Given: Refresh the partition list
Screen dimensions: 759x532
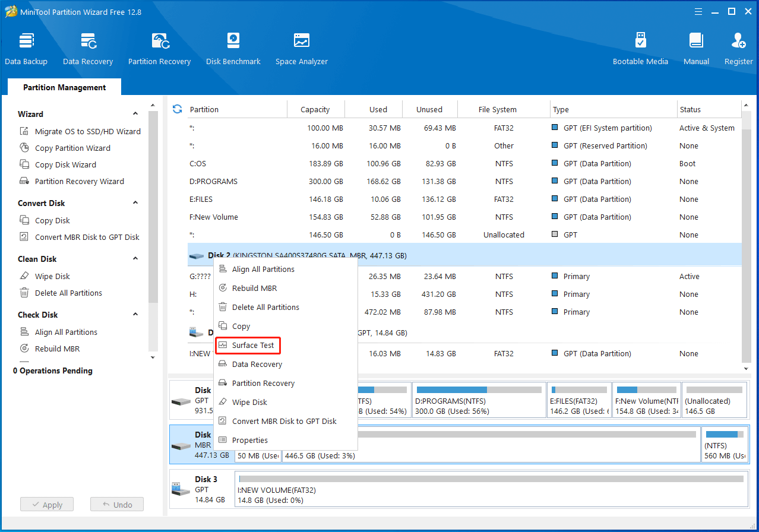Looking at the screenshot, I should (177, 109).
